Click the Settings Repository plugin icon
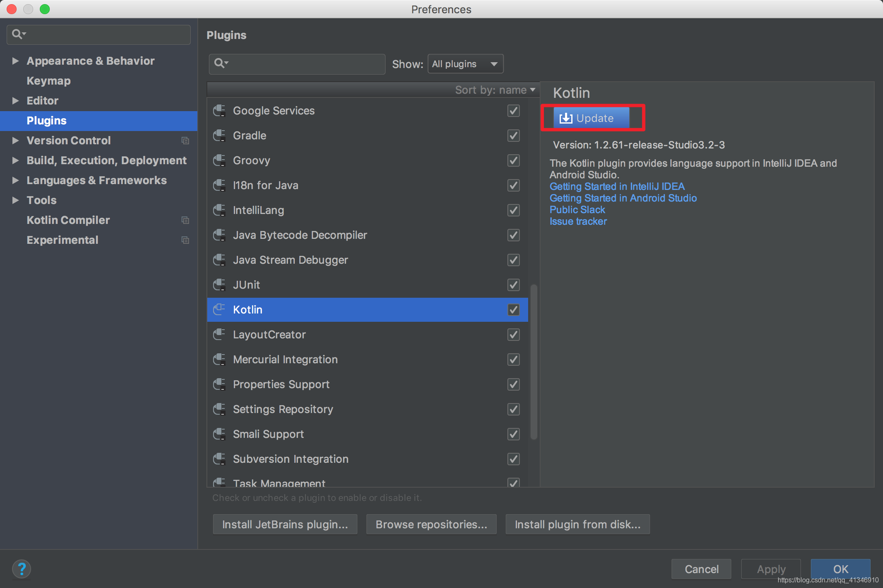883x588 pixels. (x=219, y=409)
